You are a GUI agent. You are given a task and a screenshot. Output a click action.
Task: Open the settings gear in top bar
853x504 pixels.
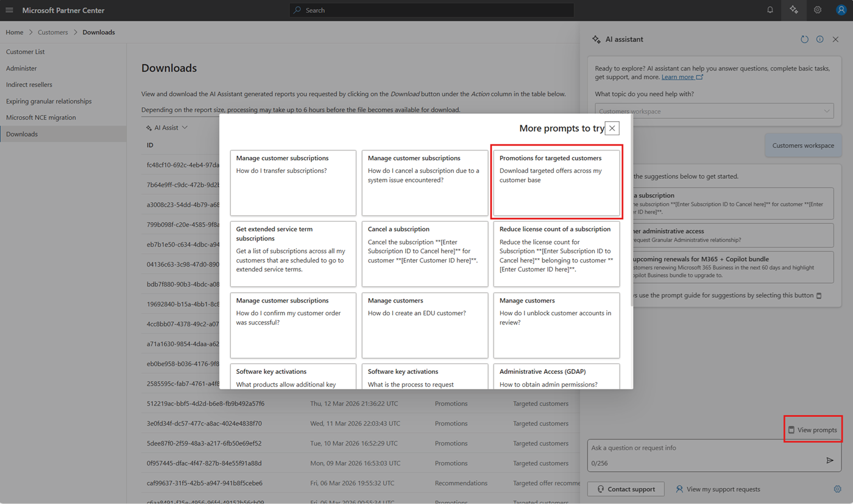(818, 10)
